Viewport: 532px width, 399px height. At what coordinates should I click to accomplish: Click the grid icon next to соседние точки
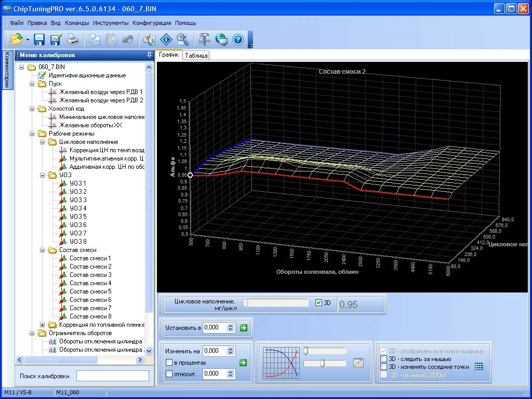(x=478, y=366)
